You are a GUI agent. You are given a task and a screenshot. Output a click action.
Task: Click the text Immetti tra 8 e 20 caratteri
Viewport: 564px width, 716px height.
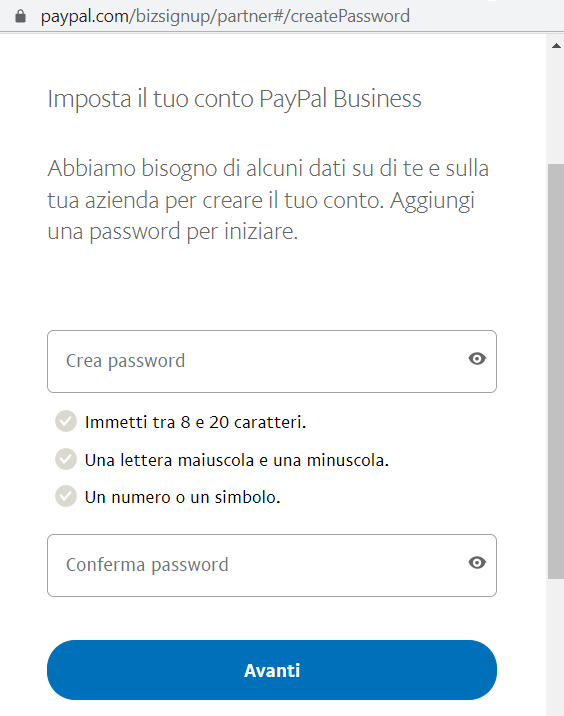[x=195, y=422]
